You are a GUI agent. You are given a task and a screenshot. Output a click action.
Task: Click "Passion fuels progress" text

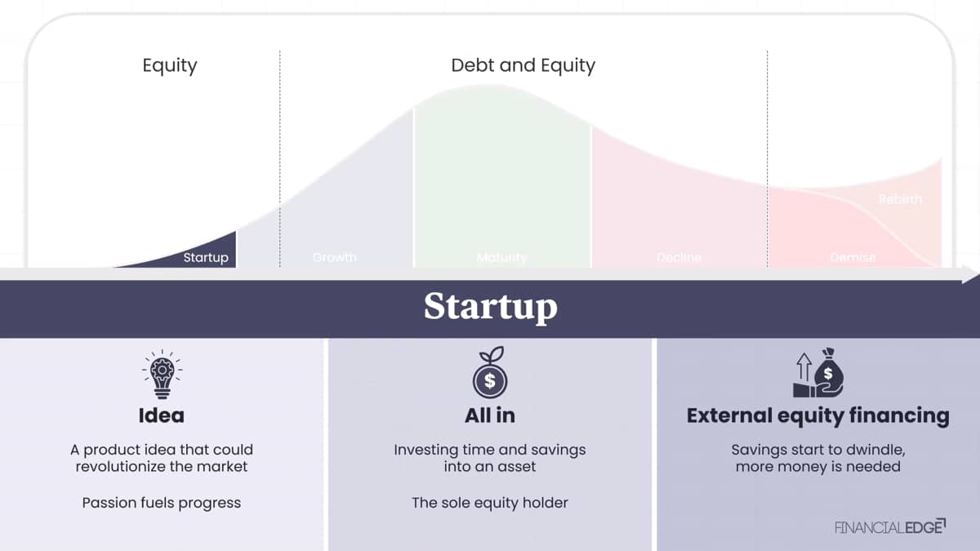click(x=162, y=503)
